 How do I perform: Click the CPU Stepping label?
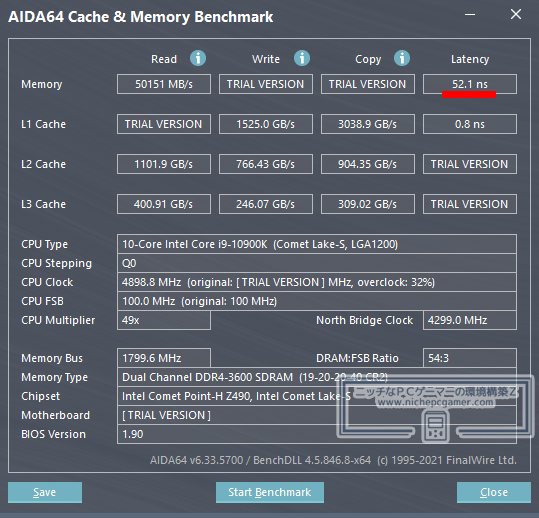(x=56, y=263)
